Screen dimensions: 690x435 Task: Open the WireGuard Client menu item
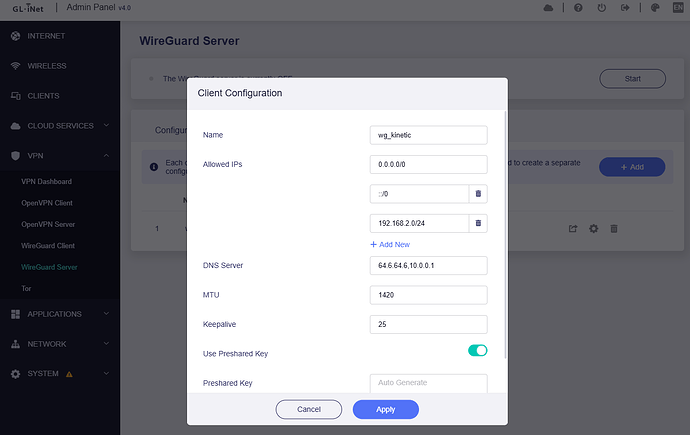click(49, 246)
